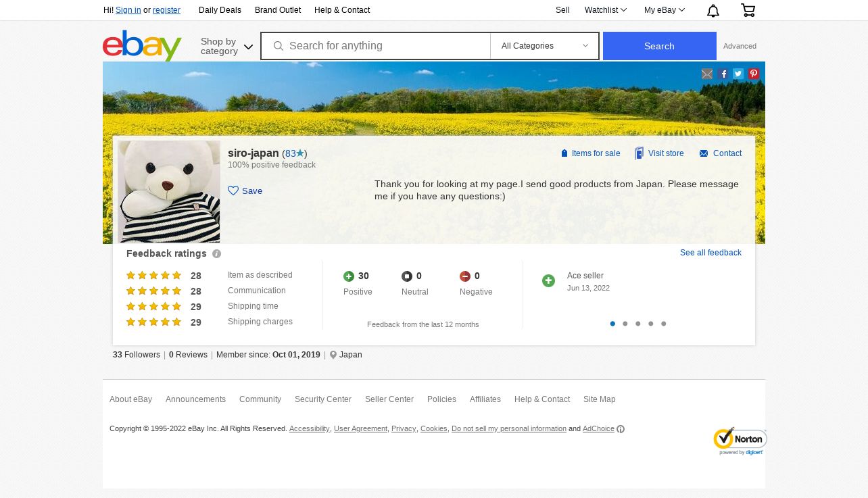Select second feedback carousel dot
Image resolution: width=868 pixels, height=498 pixels.
625,324
